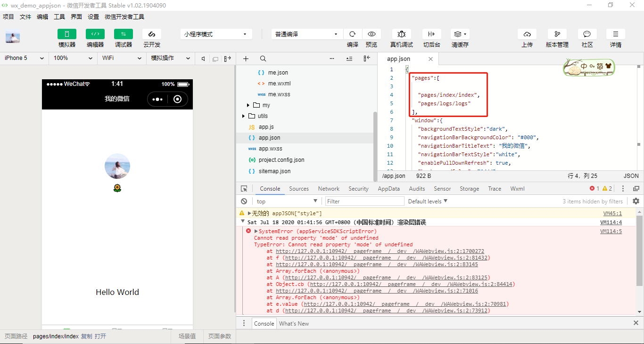Open 版本管理 version control
644x344 pixels.
[x=557, y=34]
